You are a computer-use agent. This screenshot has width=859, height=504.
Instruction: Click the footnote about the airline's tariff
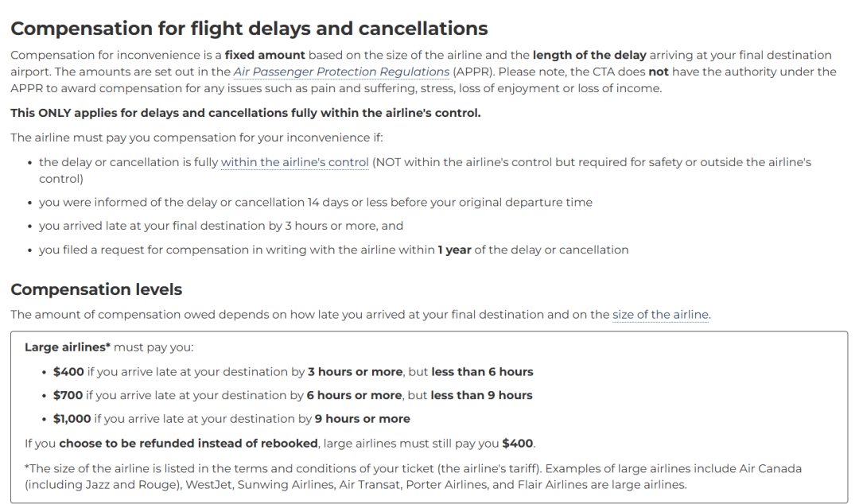413,477
